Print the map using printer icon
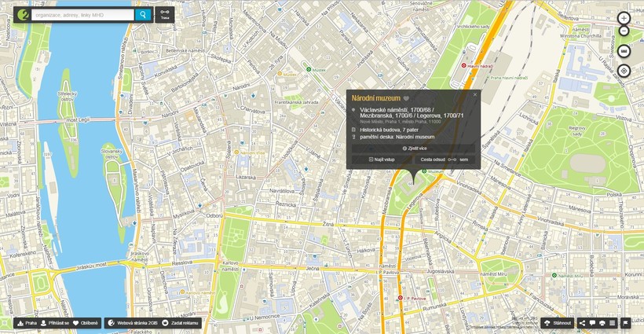Viewport: 644px width, 334px height. click(x=602, y=323)
